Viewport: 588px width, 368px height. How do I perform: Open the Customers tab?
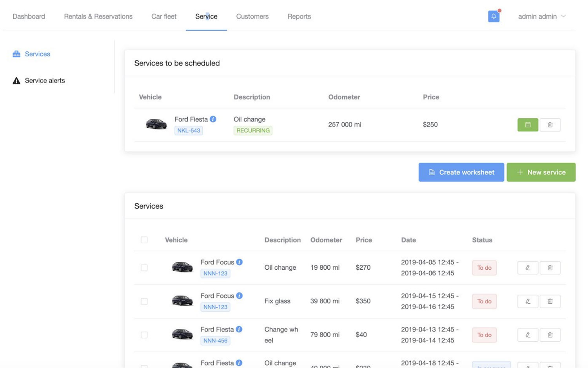pyautogui.click(x=252, y=16)
